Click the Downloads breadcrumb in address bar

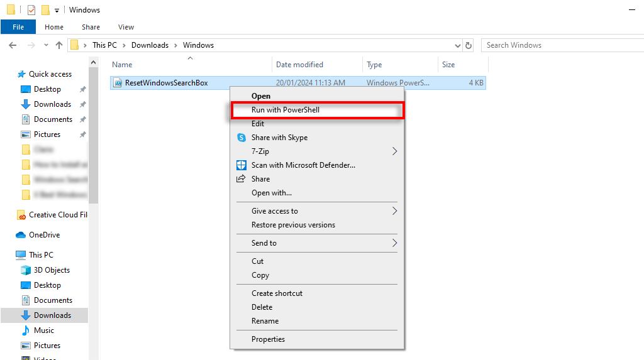click(150, 45)
